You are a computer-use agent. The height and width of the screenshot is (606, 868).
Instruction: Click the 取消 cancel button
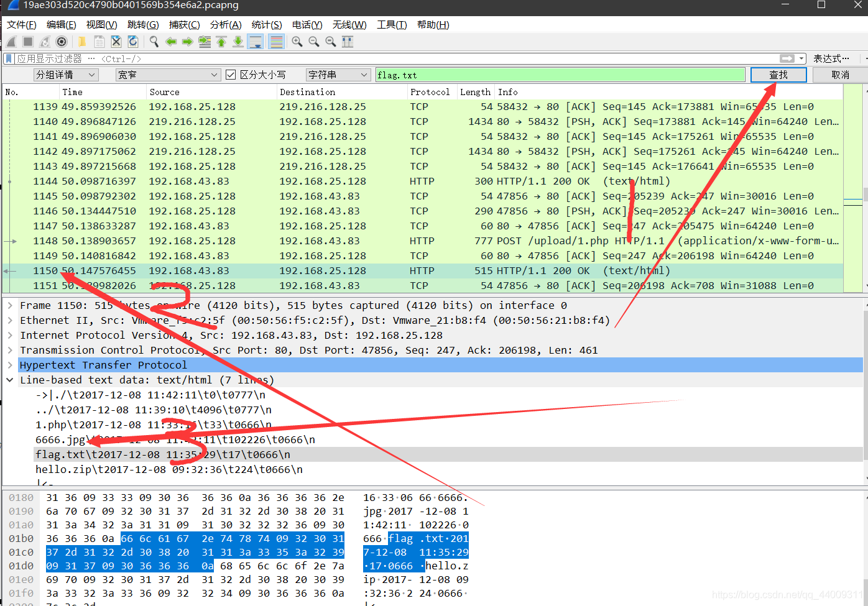840,75
